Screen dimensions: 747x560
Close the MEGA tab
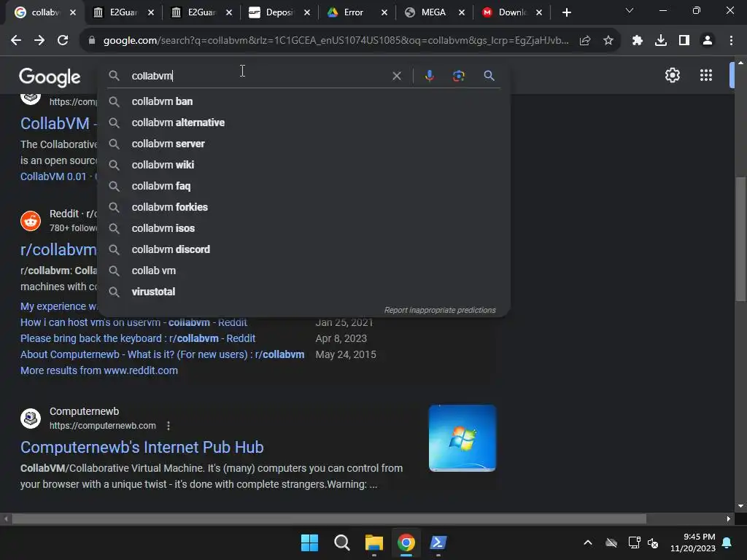[x=462, y=13]
